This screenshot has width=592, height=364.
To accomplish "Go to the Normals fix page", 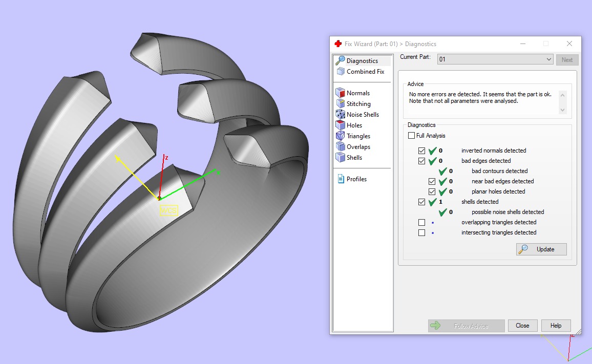I will pyautogui.click(x=358, y=93).
